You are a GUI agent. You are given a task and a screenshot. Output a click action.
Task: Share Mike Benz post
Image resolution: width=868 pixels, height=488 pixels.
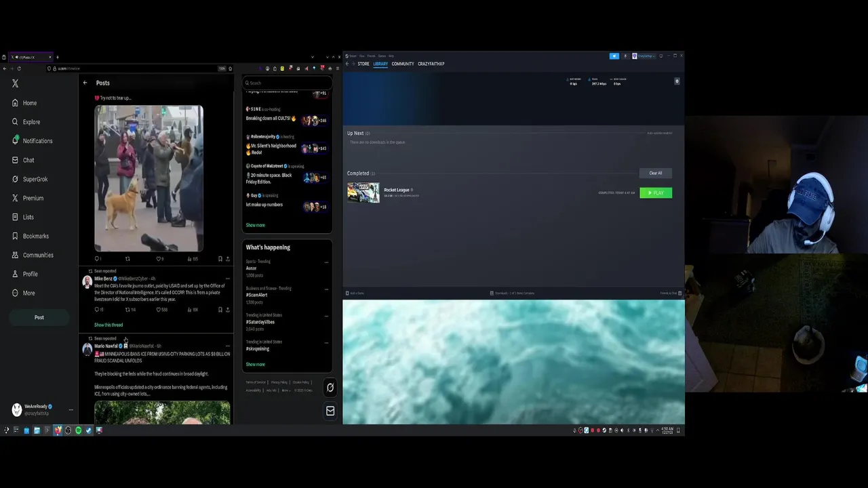click(227, 310)
